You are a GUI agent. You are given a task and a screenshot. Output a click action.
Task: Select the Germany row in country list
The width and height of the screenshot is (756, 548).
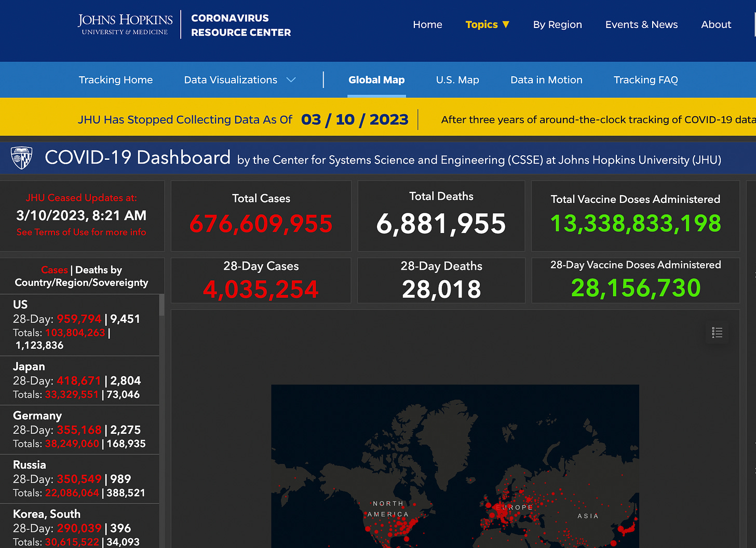click(79, 430)
